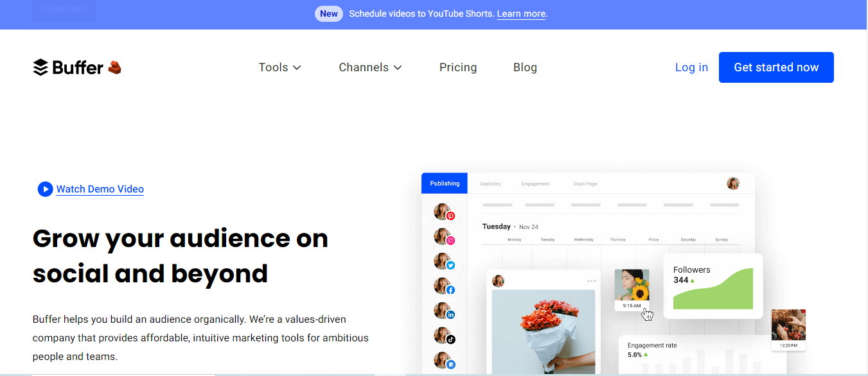Click the small avatar on the flower post card

click(x=498, y=281)
